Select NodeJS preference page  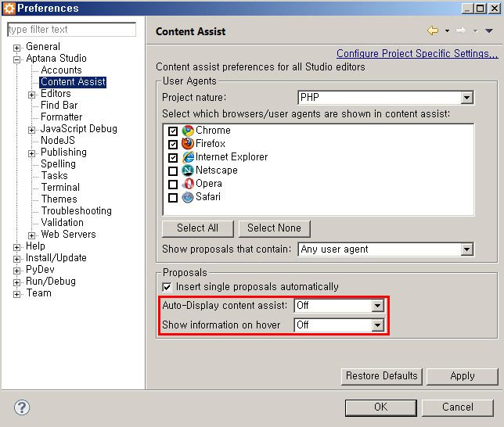58,141
